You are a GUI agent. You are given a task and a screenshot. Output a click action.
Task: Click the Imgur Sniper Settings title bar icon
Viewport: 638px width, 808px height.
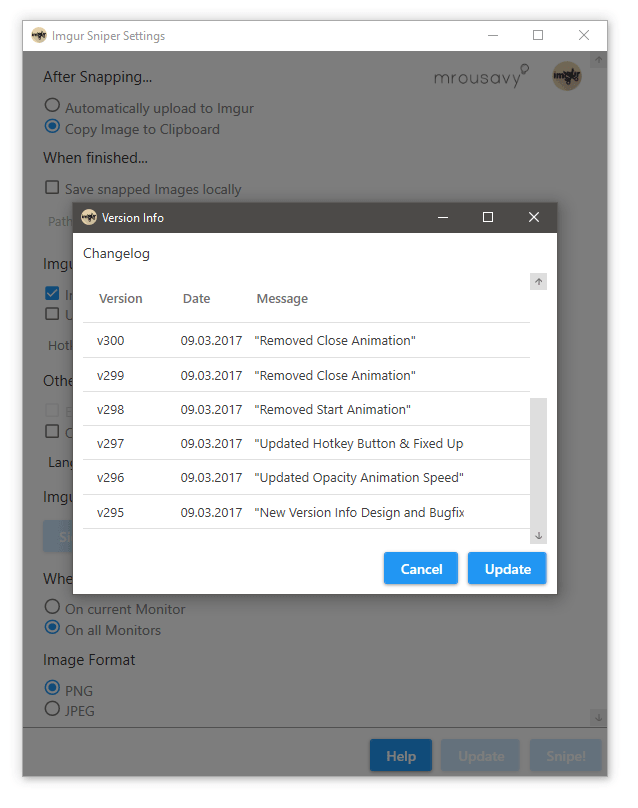(39, 35)
